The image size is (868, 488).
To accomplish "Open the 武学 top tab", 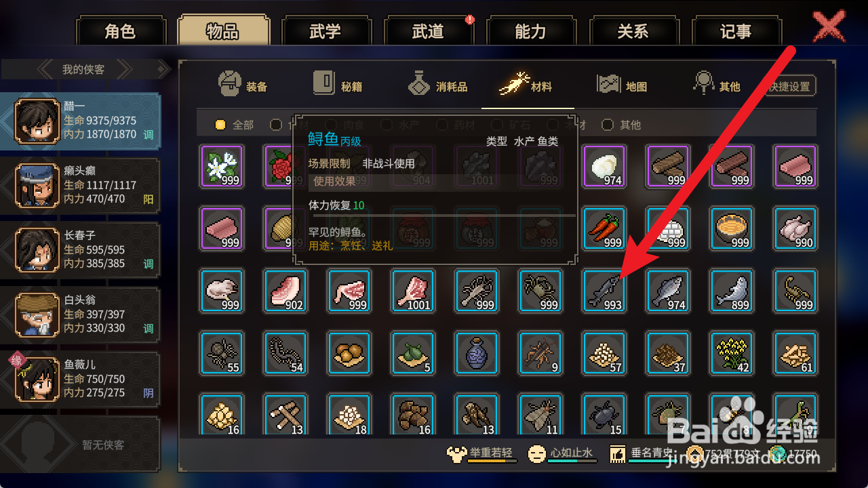I will (x=325, y=31).
